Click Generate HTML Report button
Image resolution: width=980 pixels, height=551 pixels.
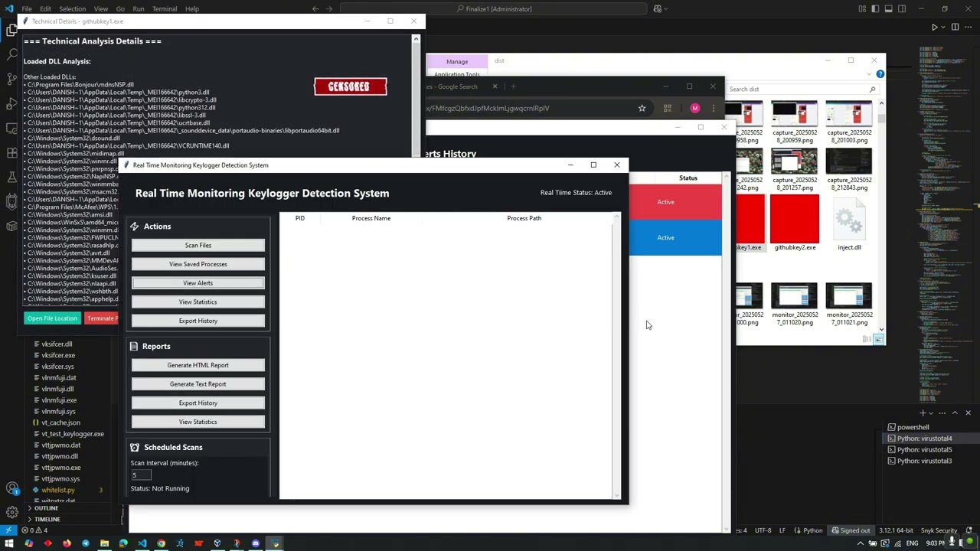(198, 365)
